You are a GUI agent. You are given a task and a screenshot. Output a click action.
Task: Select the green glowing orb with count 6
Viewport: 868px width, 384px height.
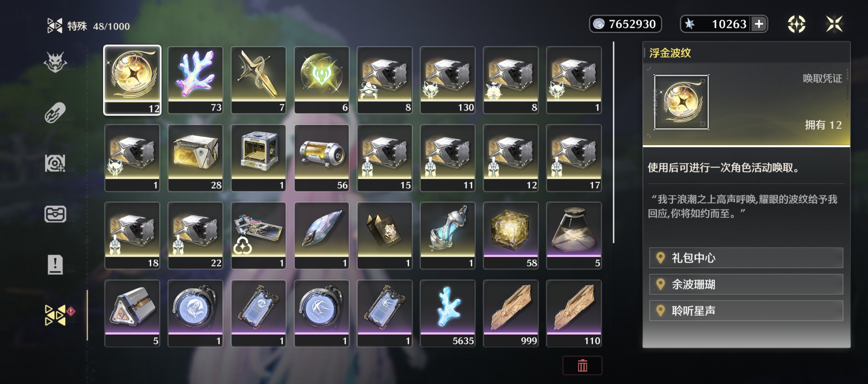[322, 80]
